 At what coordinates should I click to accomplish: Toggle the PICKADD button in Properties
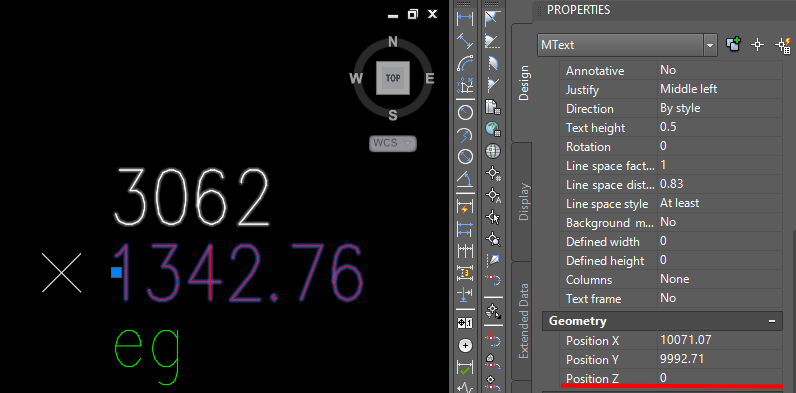coord(734,45)
